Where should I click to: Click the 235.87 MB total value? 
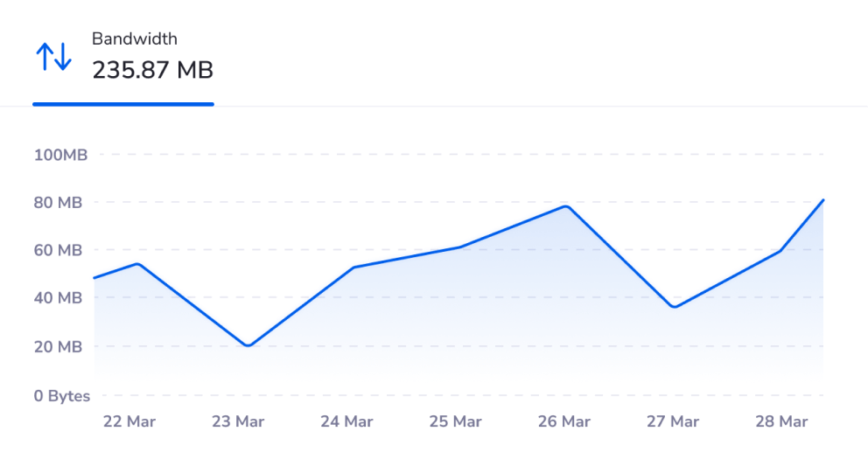[153, 70]
